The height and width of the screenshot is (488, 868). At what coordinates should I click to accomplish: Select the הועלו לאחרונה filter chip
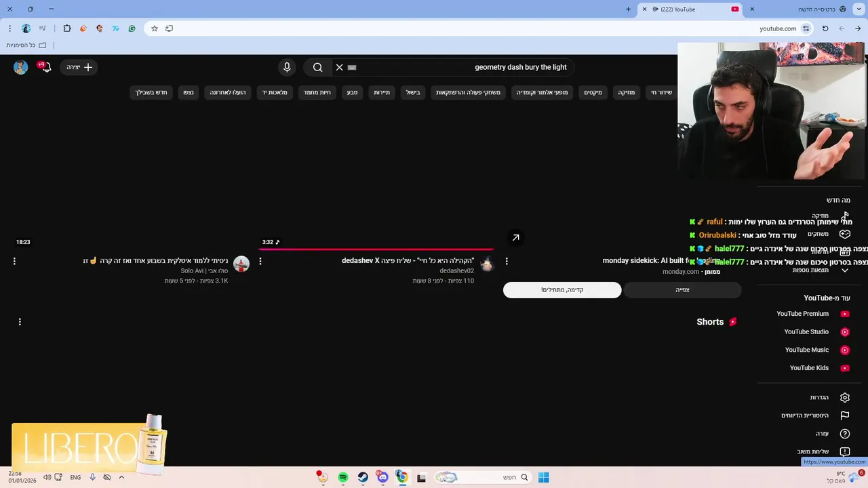(x=228, y=92)
